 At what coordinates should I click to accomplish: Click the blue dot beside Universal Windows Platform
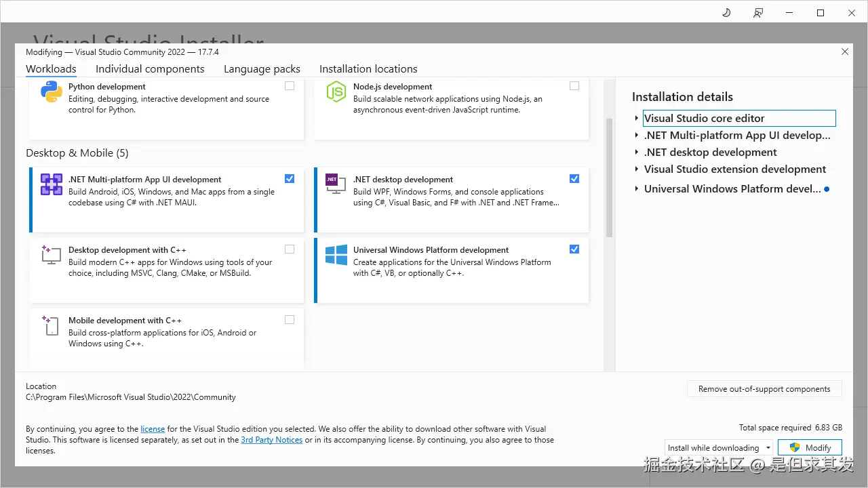tap(827, 189)
